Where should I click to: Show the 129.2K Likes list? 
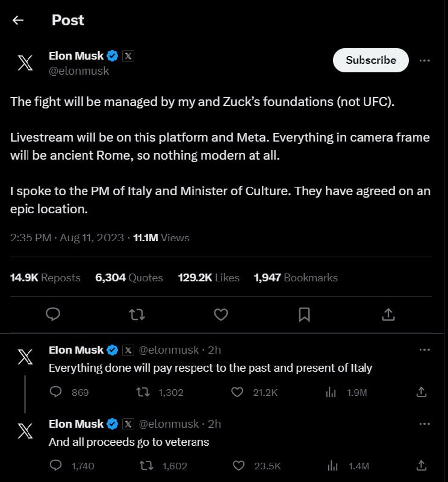tap(208, 278)
